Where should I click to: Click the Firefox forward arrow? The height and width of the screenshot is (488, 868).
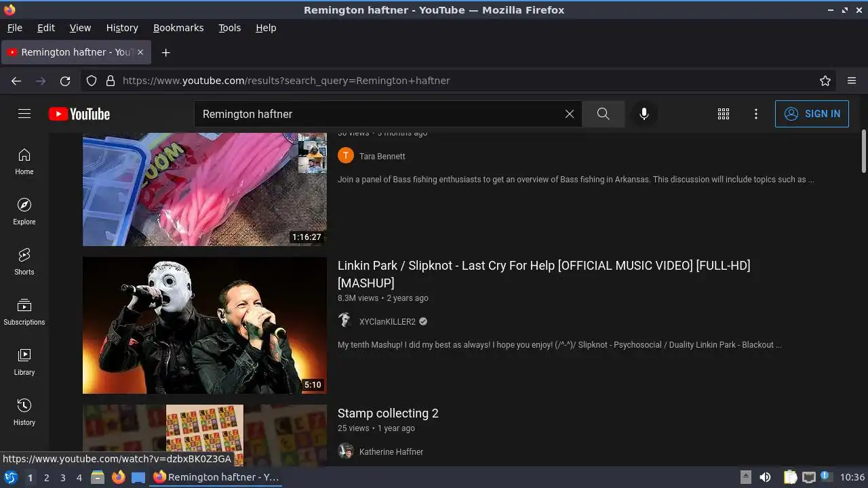[x=41, y=81]
